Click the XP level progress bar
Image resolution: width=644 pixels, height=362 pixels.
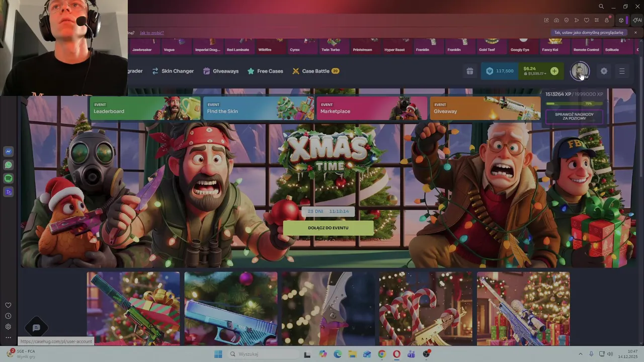[x=574, y=104]
